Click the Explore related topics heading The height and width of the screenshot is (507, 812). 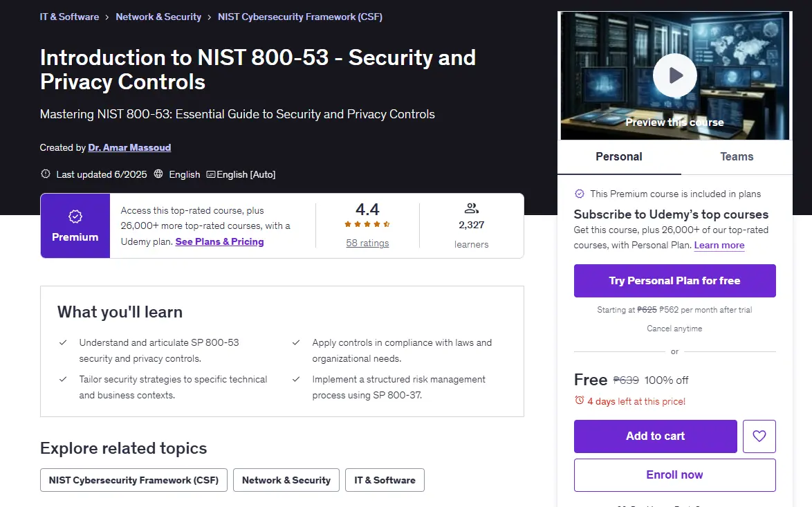(123, 448)
